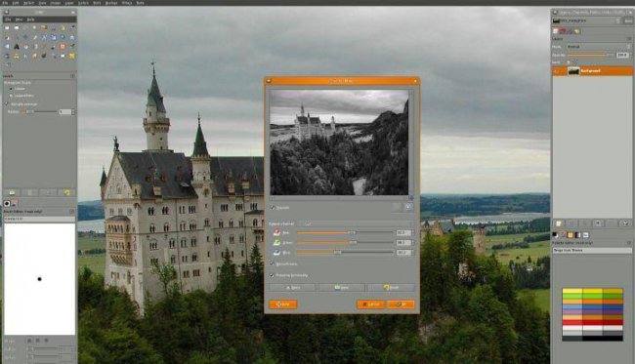Click the orange Help button

[x=283, y=304]
